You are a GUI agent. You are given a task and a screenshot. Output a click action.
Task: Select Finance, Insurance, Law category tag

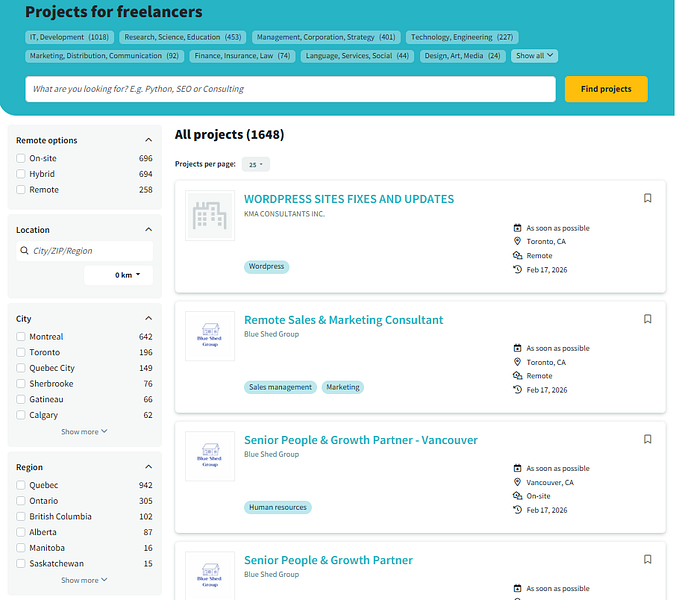click(242, 56)
